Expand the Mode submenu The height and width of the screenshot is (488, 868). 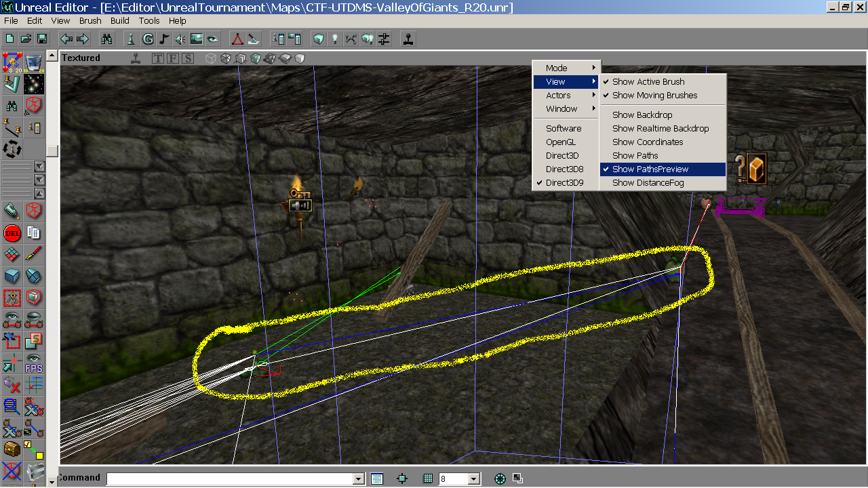(566, 68)
